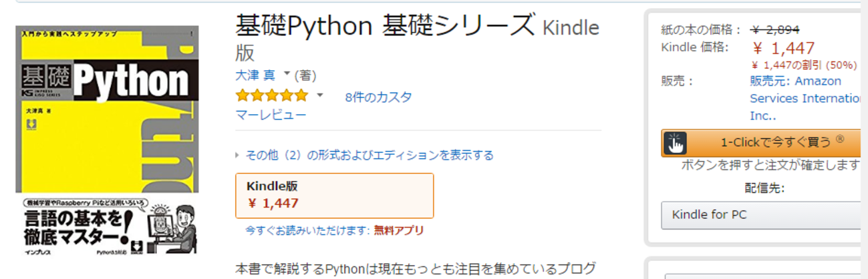
Task: Click the book title 基礎Python 基礎シリーズ
Action: 385,27
